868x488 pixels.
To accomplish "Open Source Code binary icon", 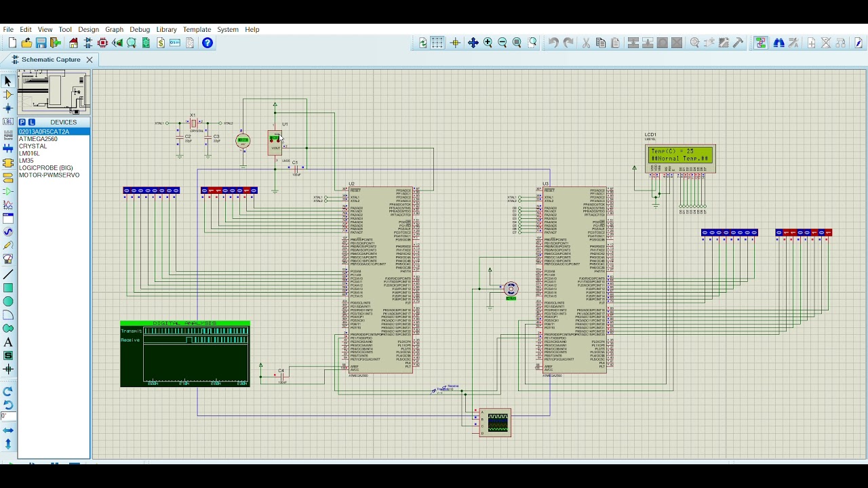I will (x=175, y=43).
